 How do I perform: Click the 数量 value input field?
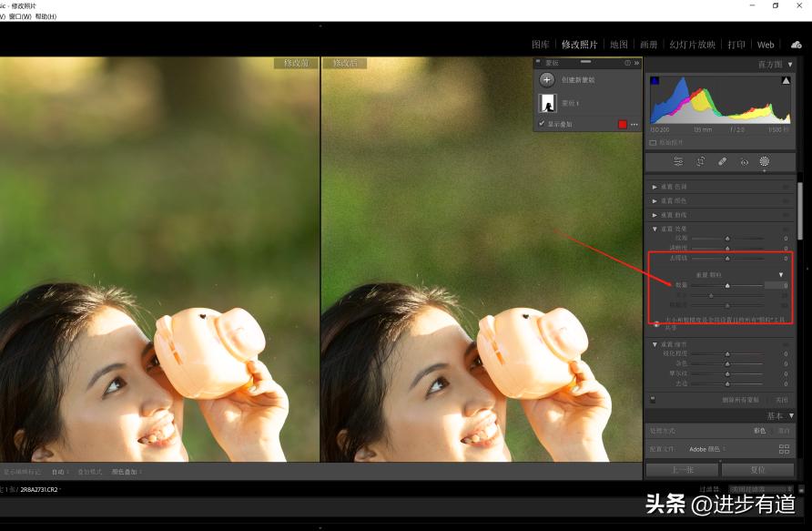(x=776, y=285)
